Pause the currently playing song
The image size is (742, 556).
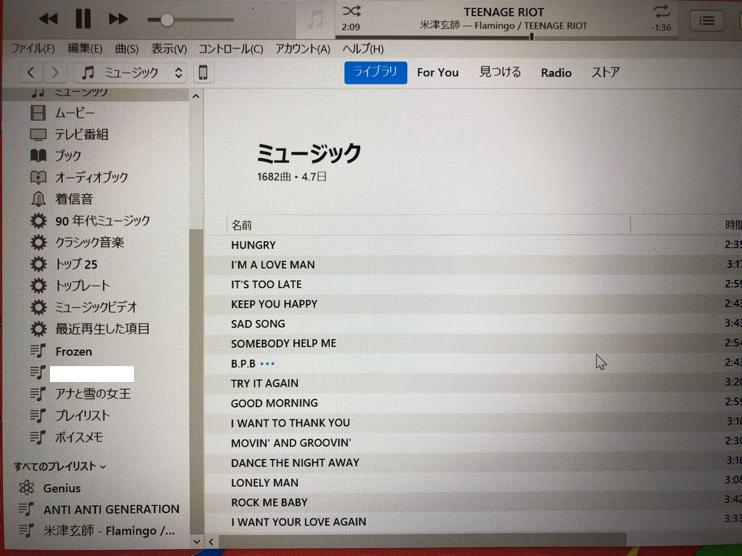tap(83, 19)
